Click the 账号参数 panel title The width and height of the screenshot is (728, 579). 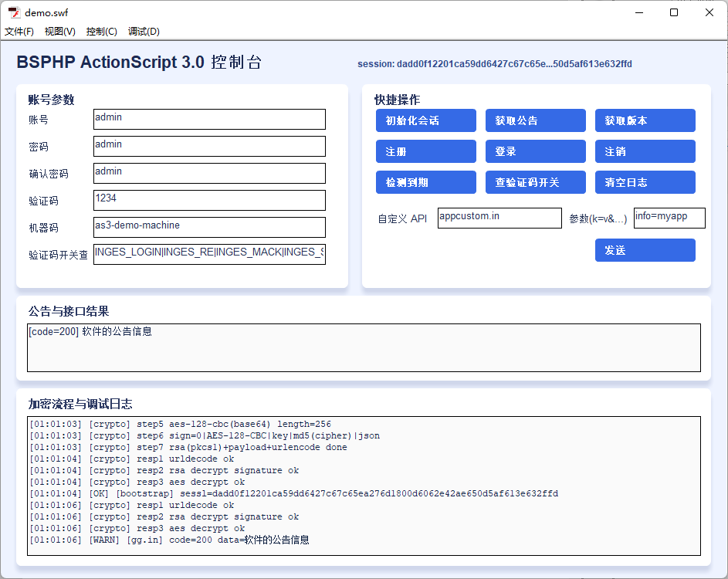(51, 100)
